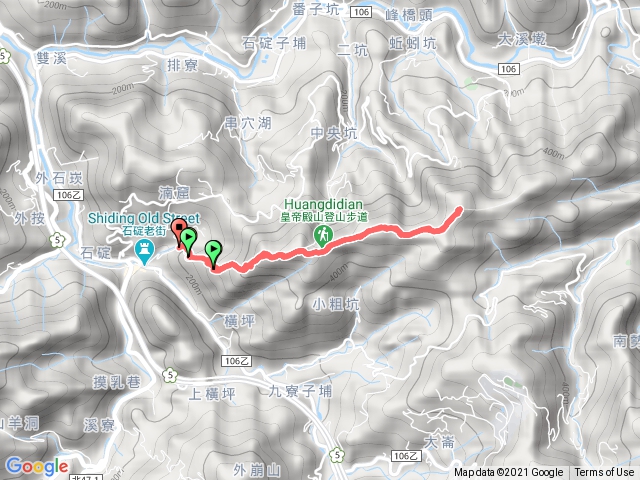Click the Huangdidian hiking trail icon
The height and width of the screenshot is (480, 640).
pos(323,237)
